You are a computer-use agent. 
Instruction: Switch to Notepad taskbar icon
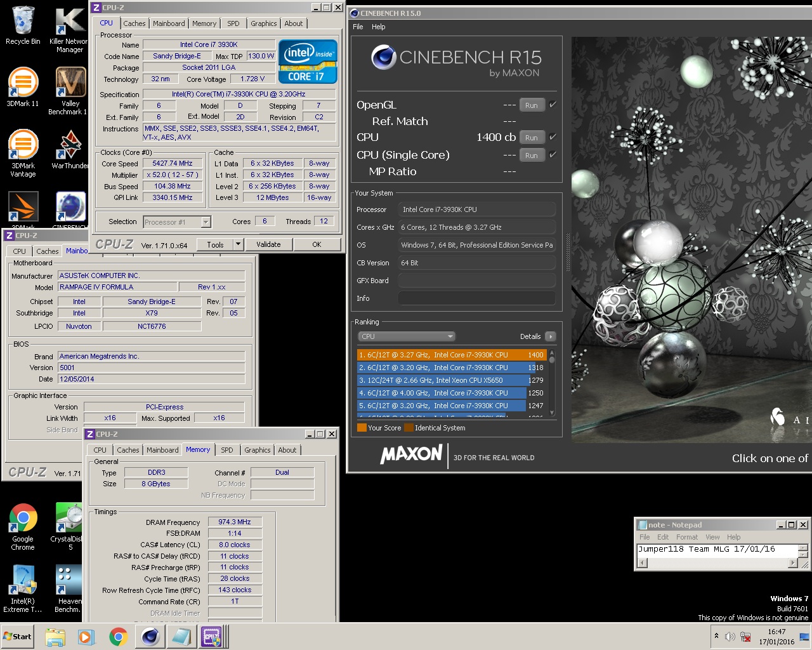[x=181, y=637]
